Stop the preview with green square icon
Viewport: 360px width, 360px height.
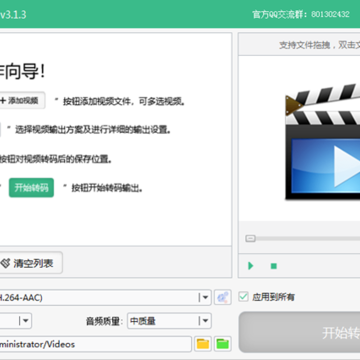pyautogui.click(x=274, y=266)
